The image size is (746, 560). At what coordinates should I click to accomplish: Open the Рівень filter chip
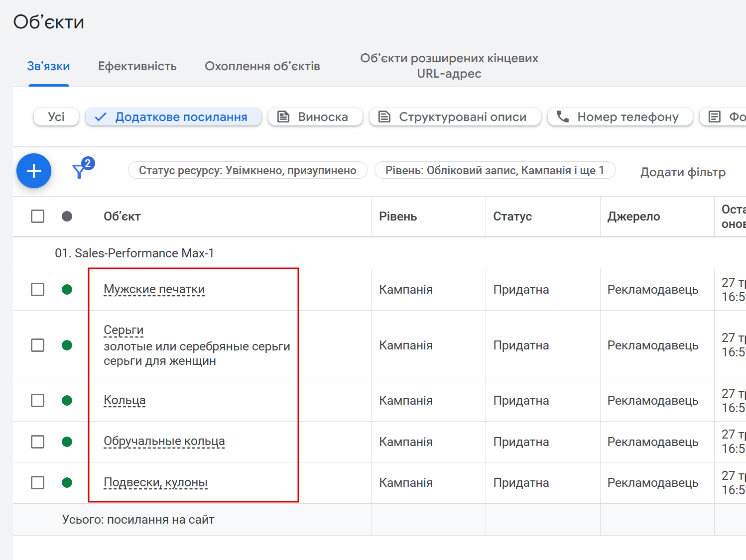click(x=495, y=170)
